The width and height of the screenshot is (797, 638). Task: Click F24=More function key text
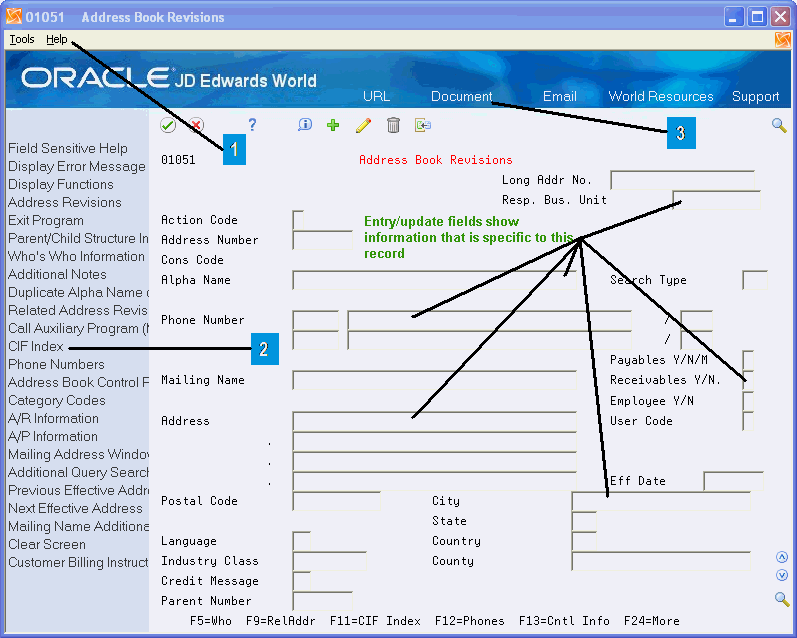(x=652, y=621)
